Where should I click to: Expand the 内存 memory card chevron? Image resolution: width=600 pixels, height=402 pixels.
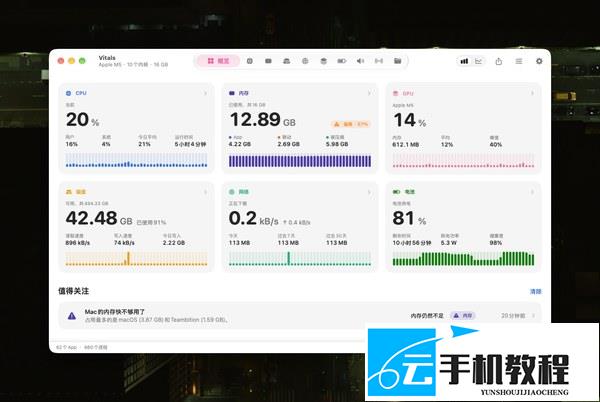(x=369, y=93)
